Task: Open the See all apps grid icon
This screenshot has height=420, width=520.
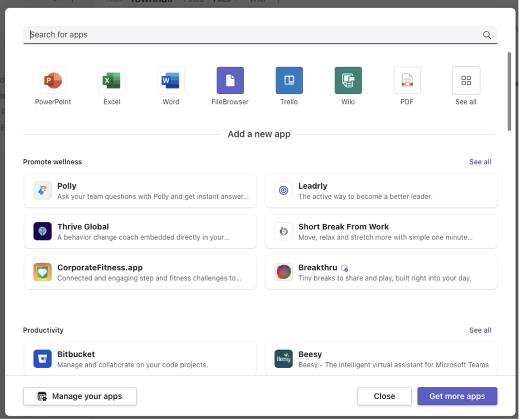Action: 466,81
